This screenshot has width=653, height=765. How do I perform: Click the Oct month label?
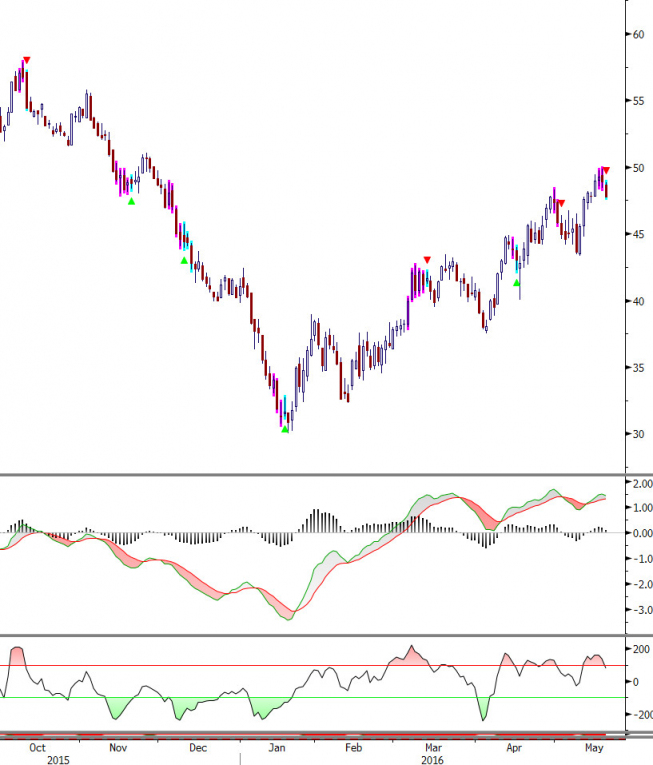37,747
